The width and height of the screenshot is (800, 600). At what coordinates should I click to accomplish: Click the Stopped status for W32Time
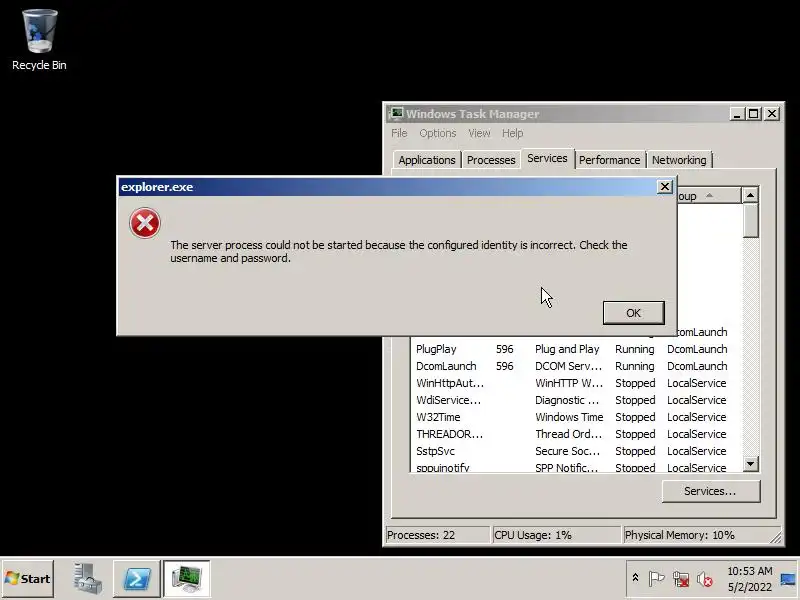(x=635, y=417)
